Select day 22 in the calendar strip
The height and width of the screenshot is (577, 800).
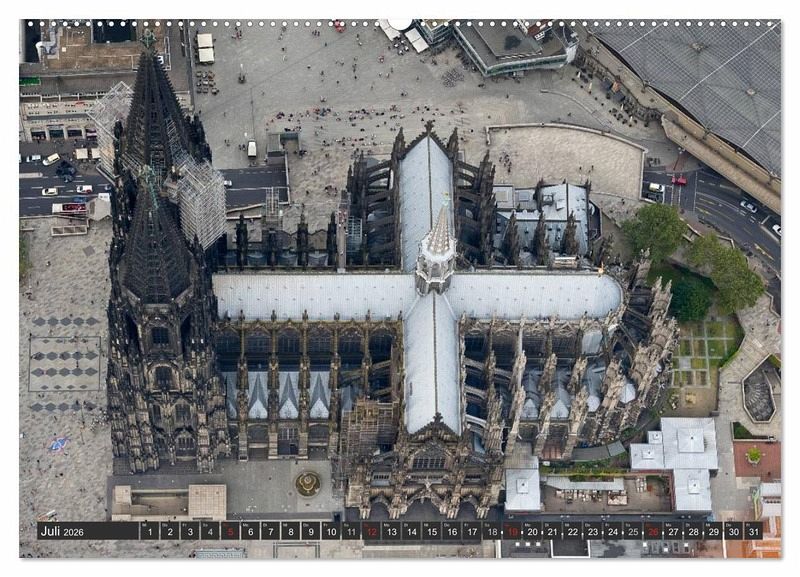(573, 531)
